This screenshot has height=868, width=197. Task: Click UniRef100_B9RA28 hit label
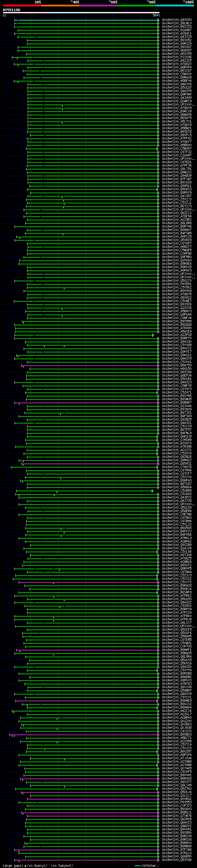pyautogui.click(x=177, y=78)
